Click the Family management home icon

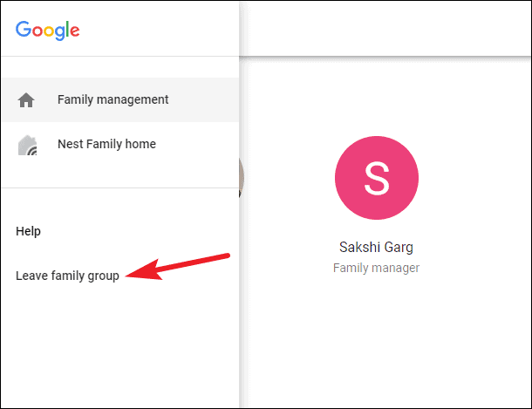[x=26, y=100]
